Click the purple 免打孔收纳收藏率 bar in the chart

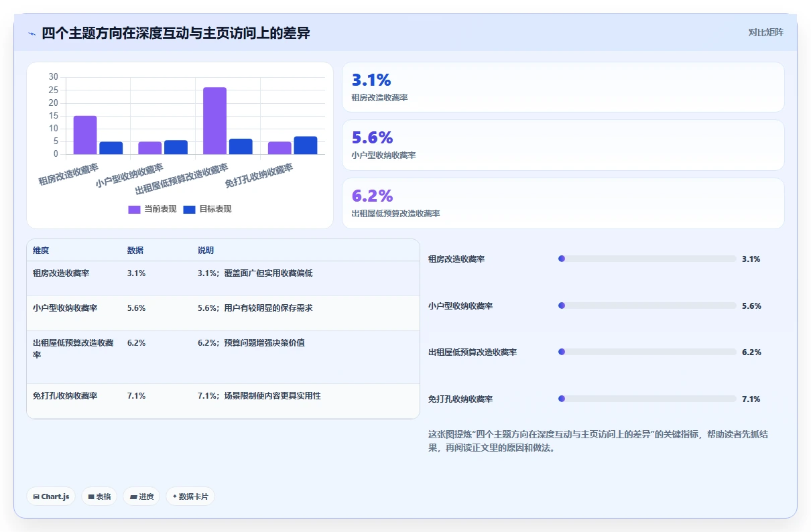point(279,148)
